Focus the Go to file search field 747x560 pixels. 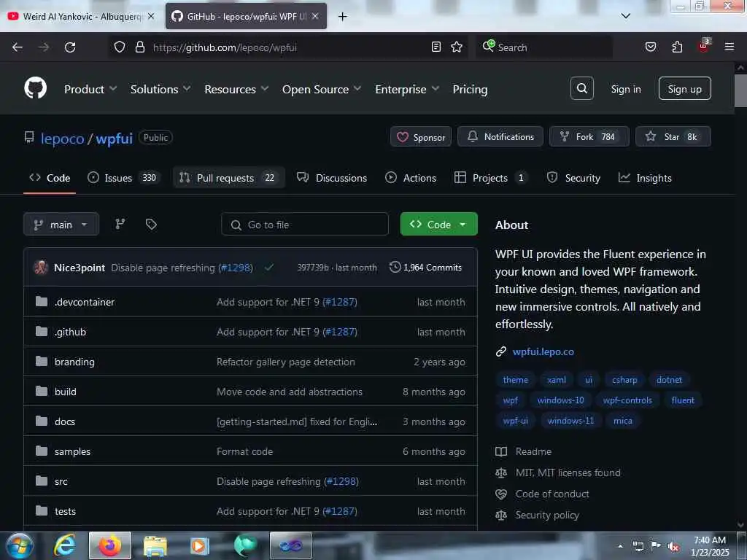tap(304, 225)
